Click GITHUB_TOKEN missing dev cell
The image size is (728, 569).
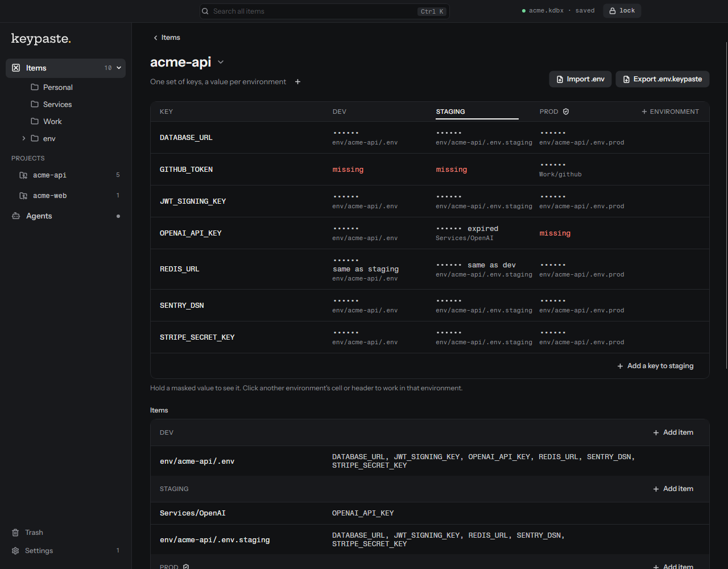(348, 170)
